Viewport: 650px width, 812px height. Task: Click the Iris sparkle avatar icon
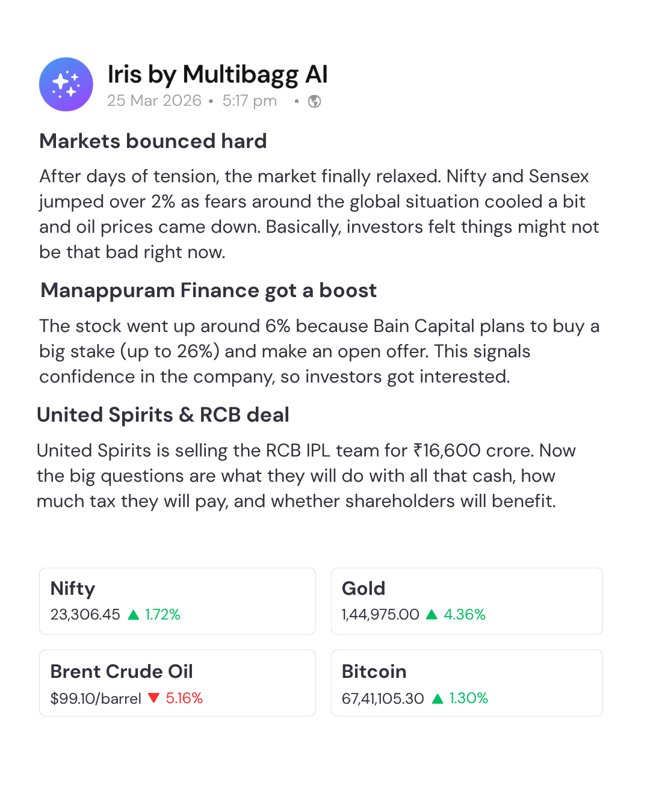pyautogui.click(x=66, y=84)
